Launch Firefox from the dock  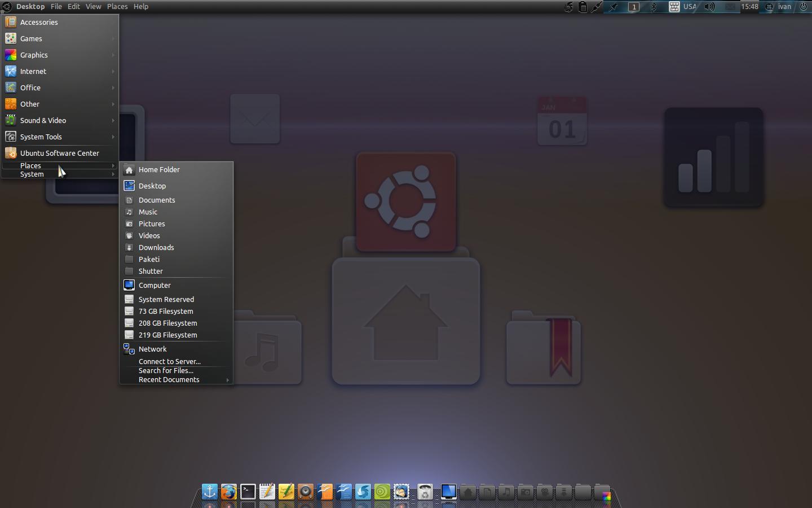[x=229, y=492]
